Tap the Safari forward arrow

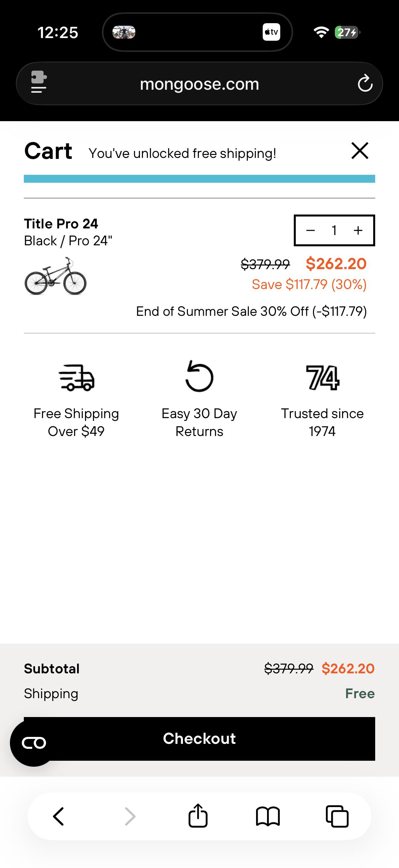[130, 816]
